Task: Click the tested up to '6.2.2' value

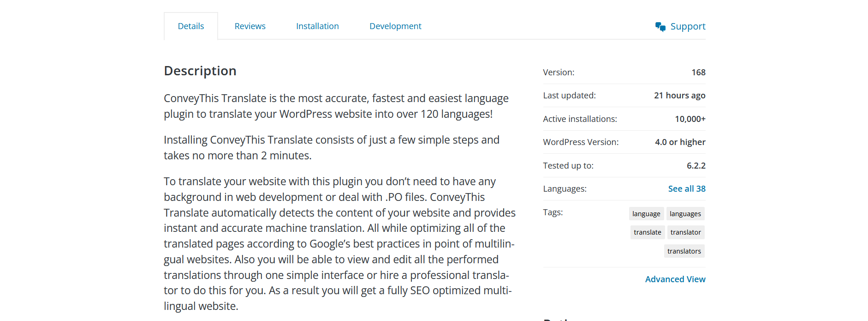Action: coord(696,166)
